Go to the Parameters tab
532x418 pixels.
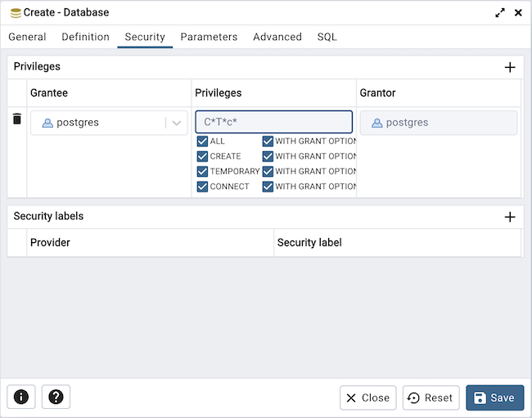point(209,37)
